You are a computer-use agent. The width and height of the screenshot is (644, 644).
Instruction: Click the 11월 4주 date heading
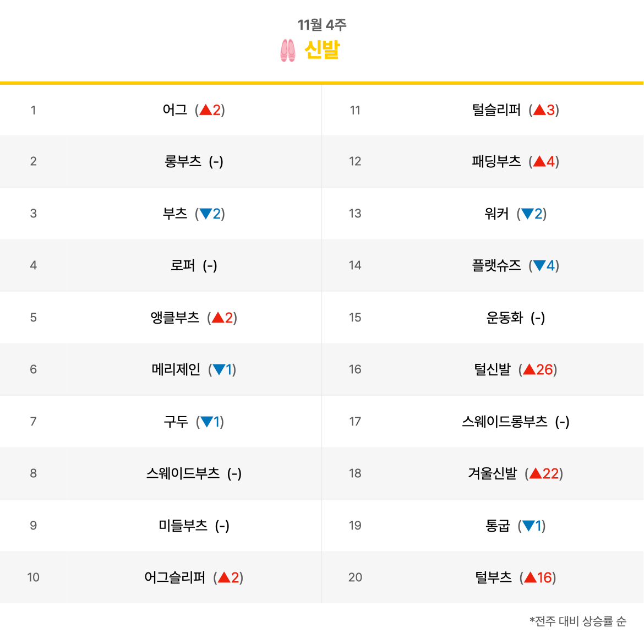(322, 25)
